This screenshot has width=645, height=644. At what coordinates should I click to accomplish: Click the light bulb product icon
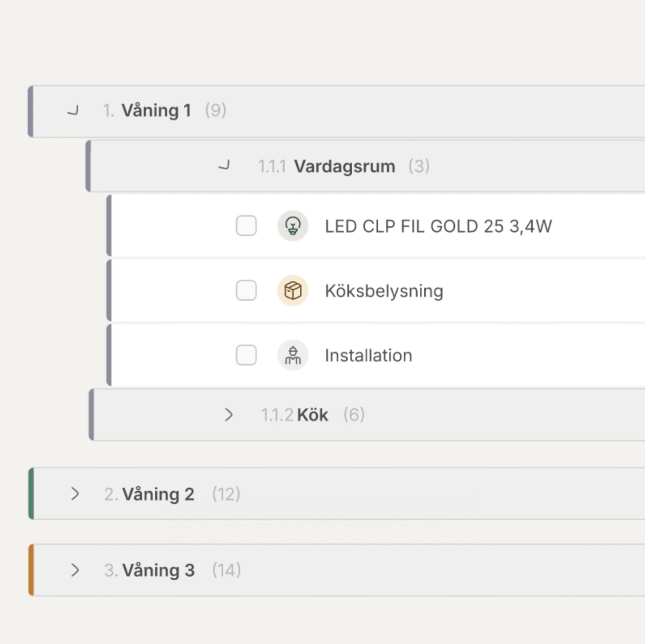click(x=293, y=226)
